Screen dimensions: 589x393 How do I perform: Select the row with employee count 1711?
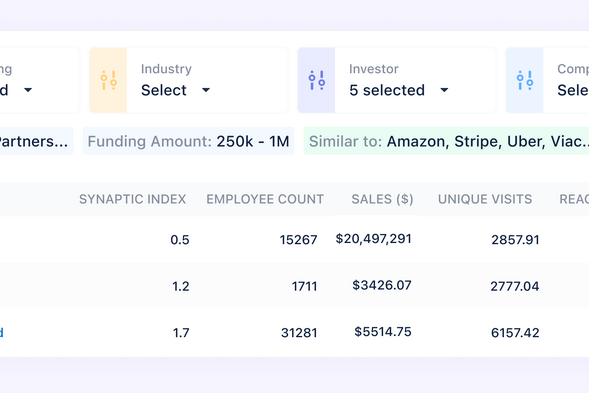coord(294,286)
